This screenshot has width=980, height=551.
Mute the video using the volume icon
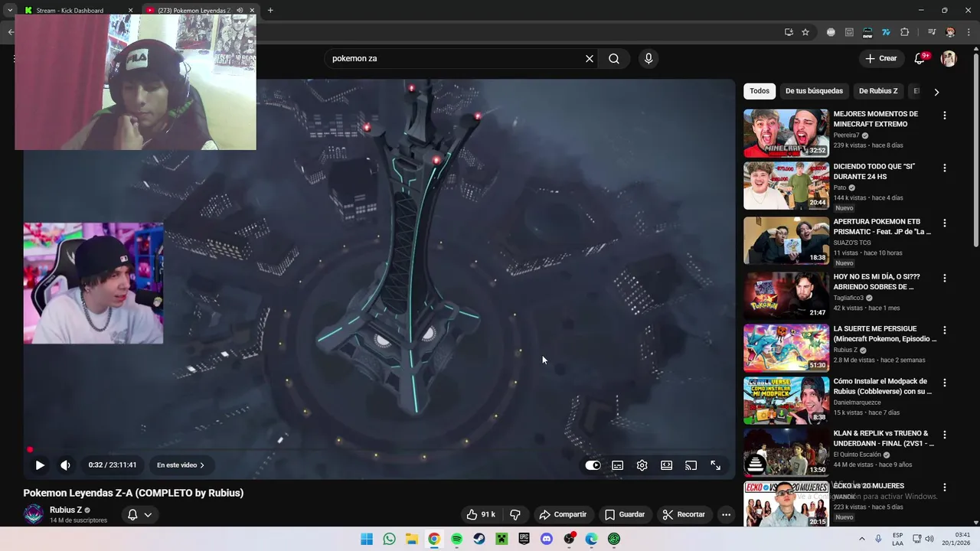click(66, 465)
